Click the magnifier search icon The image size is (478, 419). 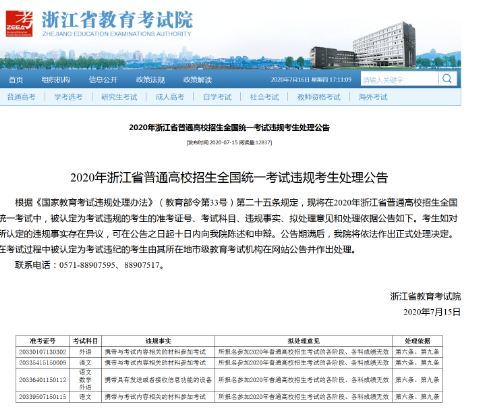[447, 79]
